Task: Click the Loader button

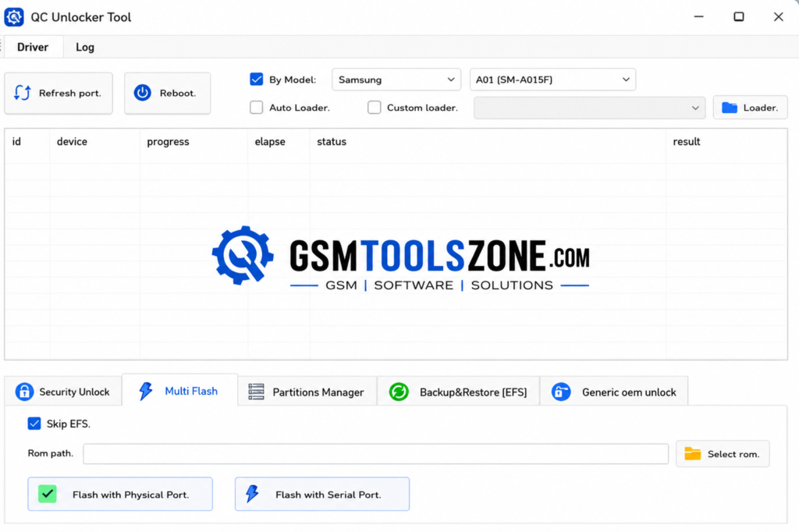Action: click(750, 108)
